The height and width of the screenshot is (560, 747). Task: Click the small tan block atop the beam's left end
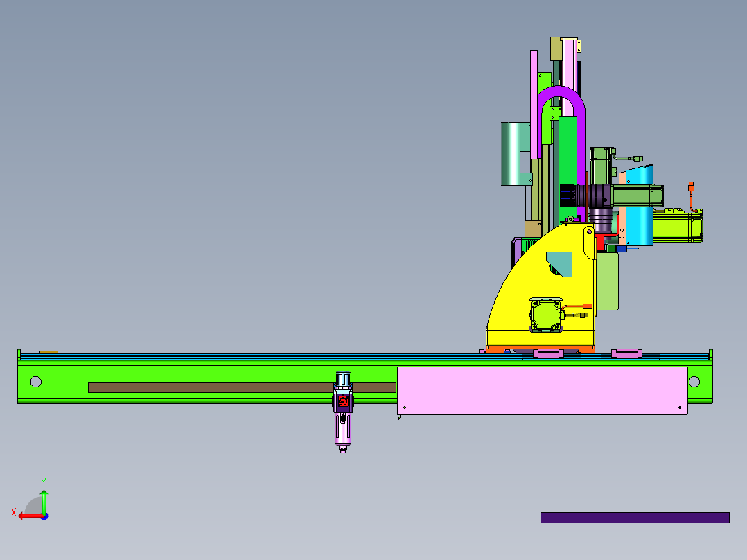point(49,352)
